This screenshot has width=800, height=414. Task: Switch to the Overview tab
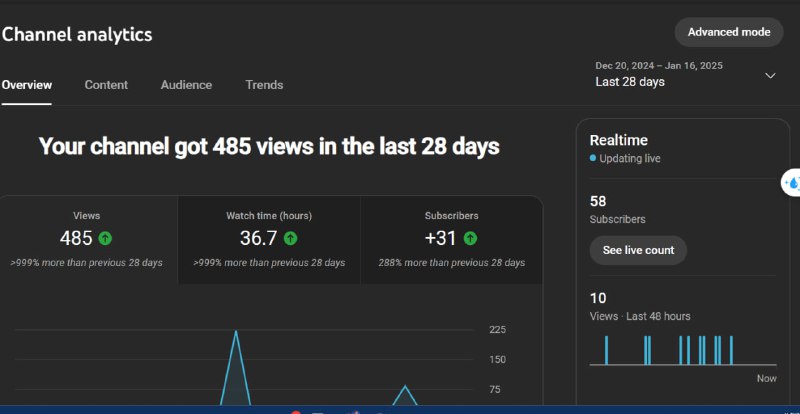tap(27, 85)
